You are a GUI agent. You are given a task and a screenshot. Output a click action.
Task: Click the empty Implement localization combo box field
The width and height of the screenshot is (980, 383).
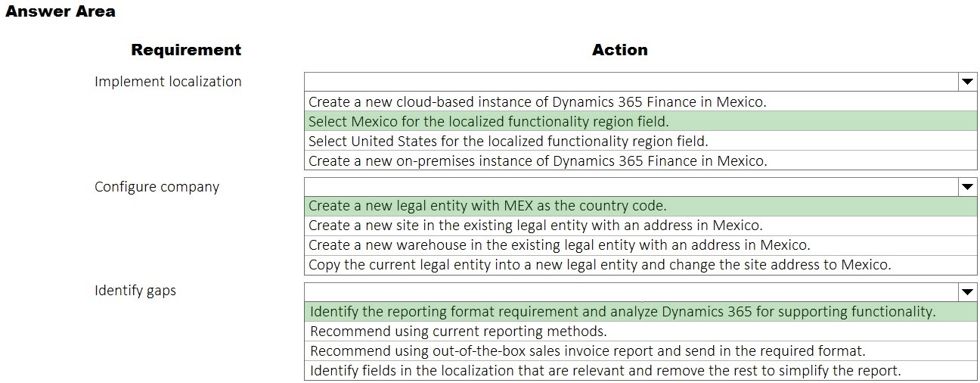(631, 82)
